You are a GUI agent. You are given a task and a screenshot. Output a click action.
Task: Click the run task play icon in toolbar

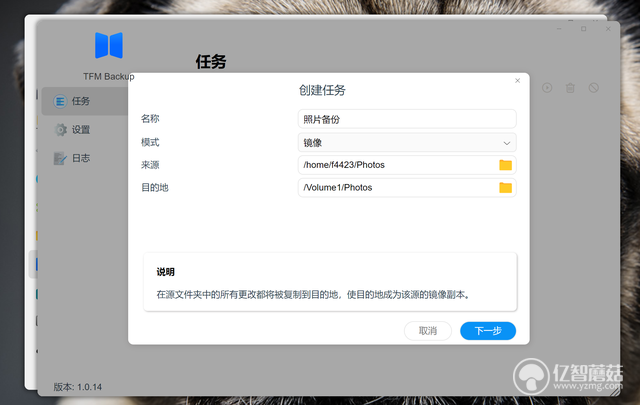(547, 88)
